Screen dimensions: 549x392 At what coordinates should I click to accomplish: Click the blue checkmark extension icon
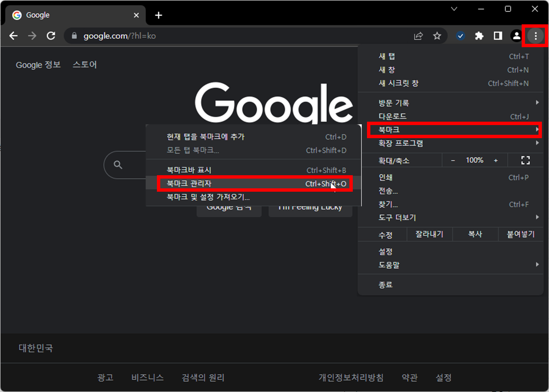pyautogui.click(x=461, y=36)
